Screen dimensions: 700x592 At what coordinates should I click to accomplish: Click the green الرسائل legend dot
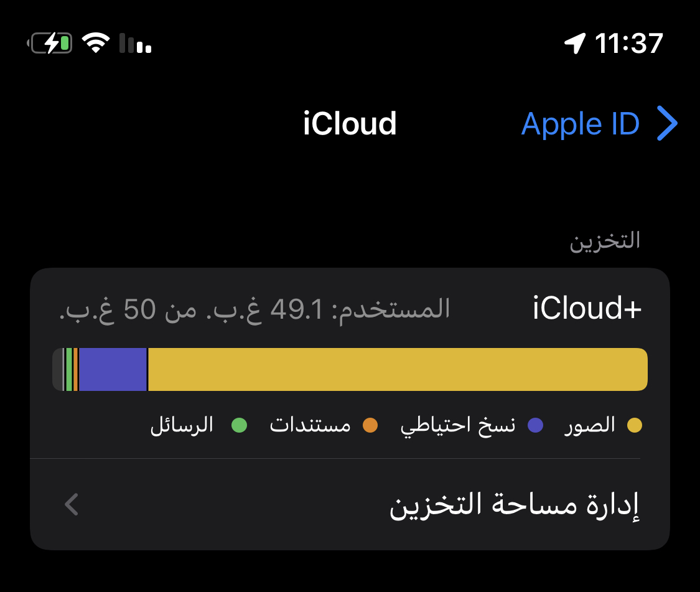[x=240, y=425]
